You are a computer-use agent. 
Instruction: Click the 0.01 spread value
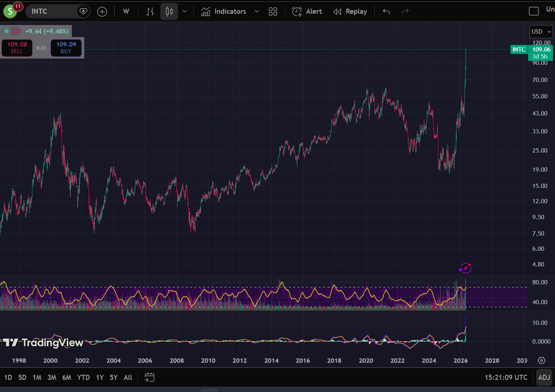coord(42,48)
